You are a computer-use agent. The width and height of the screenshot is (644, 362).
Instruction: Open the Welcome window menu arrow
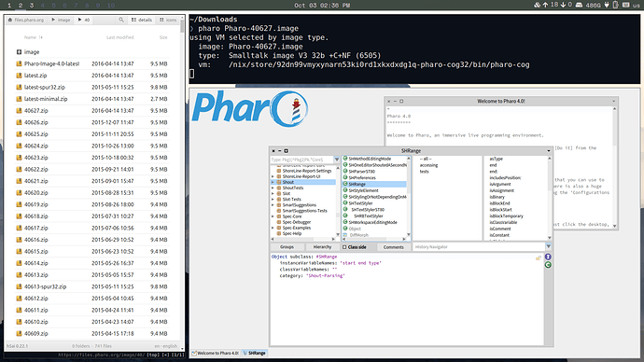click(x=613, y=102)
